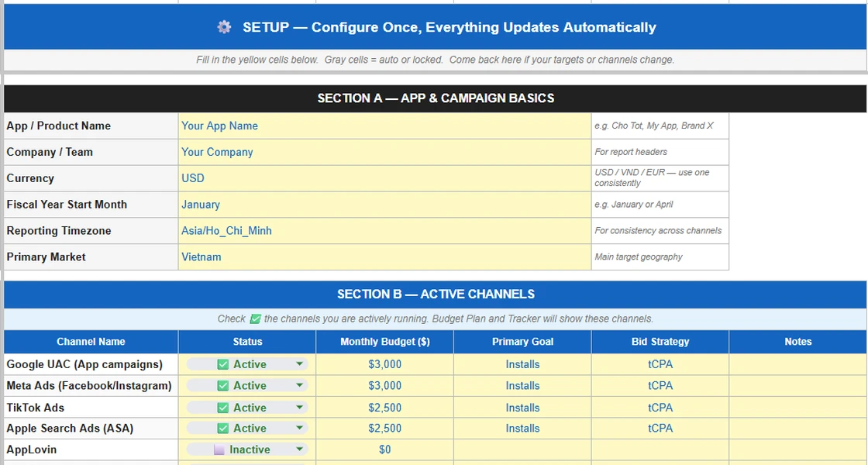The height and width of the screenshot is (465, 868).
Task: Click the 'Reporting Timezone' label cell
Action: pyautogui.click(x=91, y=230)
